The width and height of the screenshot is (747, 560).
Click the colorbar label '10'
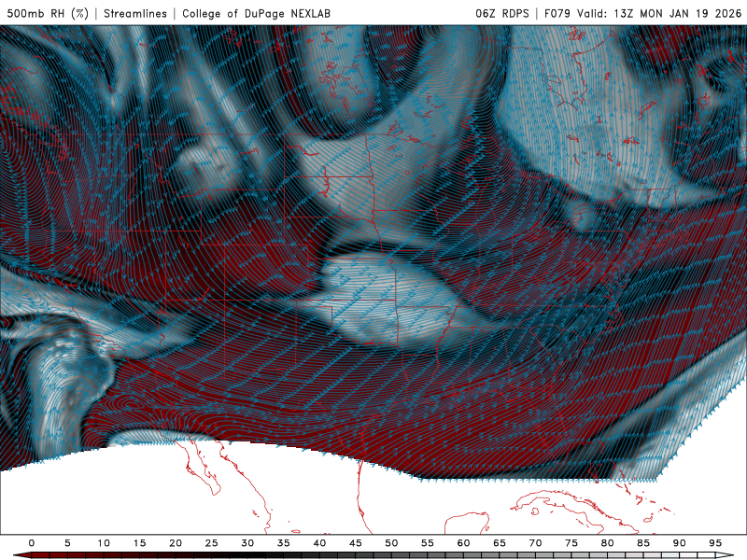[x=104, y=543]
